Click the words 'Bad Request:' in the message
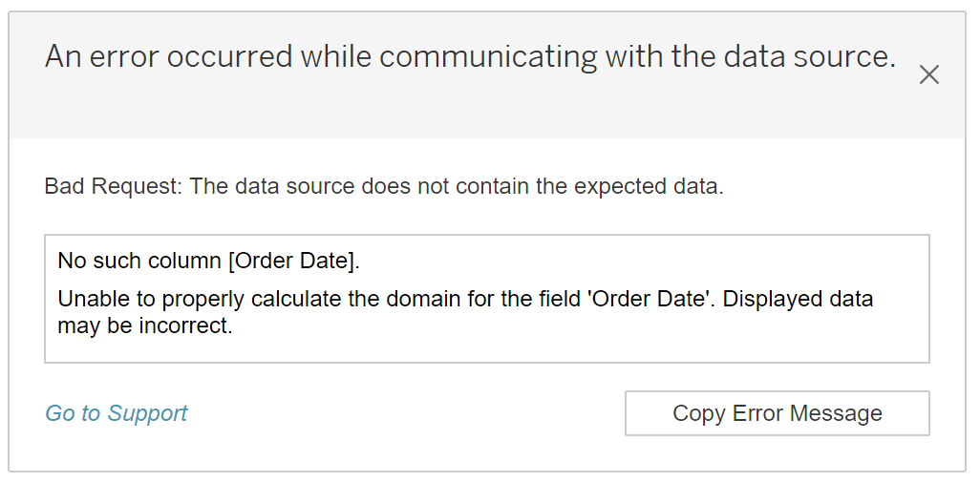 pyautogui.click(x=113, y=186)
